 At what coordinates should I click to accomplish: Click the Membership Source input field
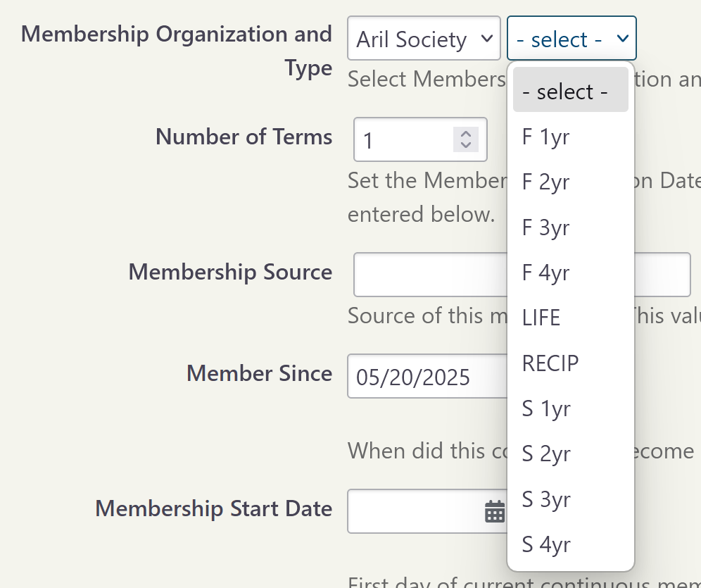[422, 275]
